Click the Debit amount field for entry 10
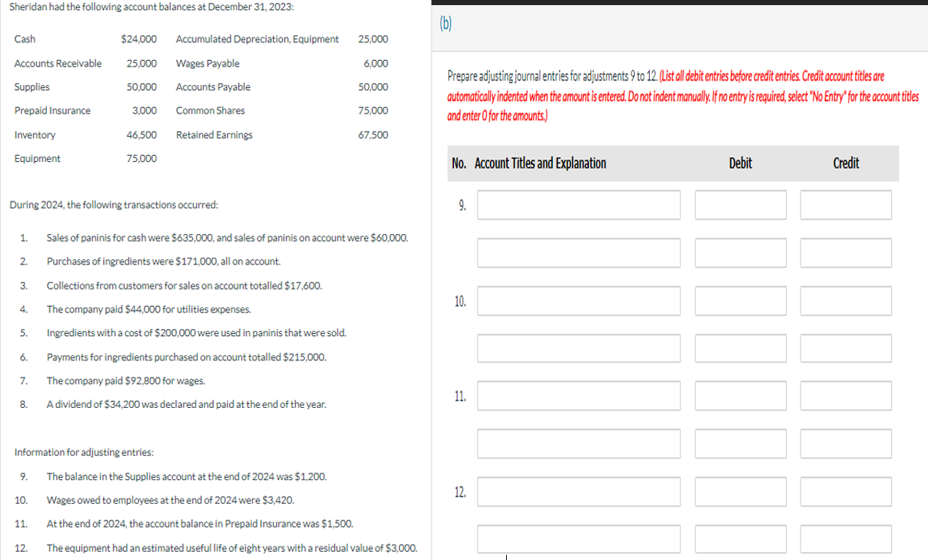 coord(740,300)
